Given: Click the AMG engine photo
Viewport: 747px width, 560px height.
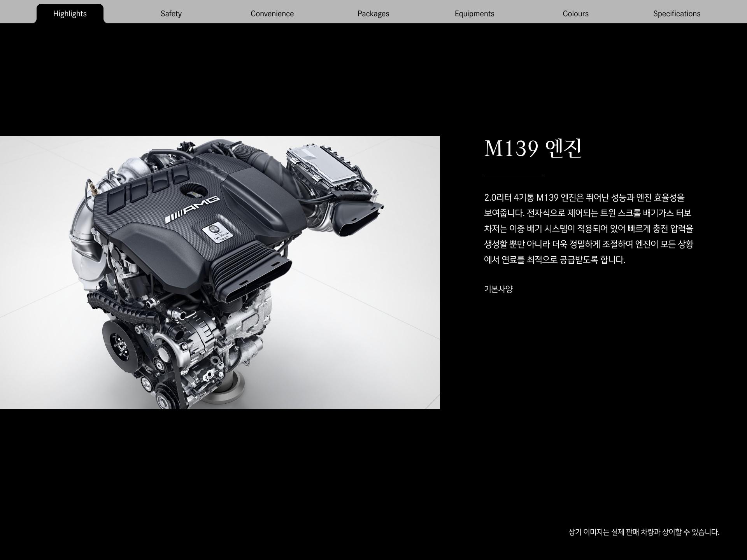Looking at the screenshot, I should 220,272.
